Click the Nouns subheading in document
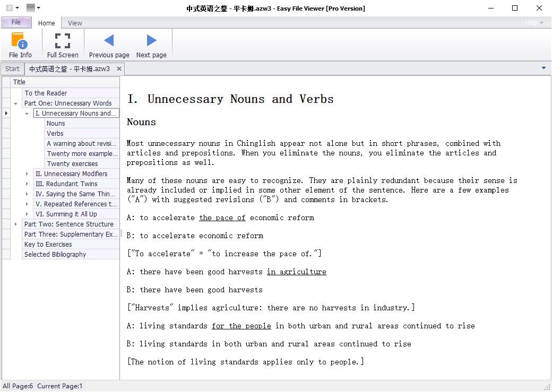Screen dimensions: 552x392 (x=141, y=122)
